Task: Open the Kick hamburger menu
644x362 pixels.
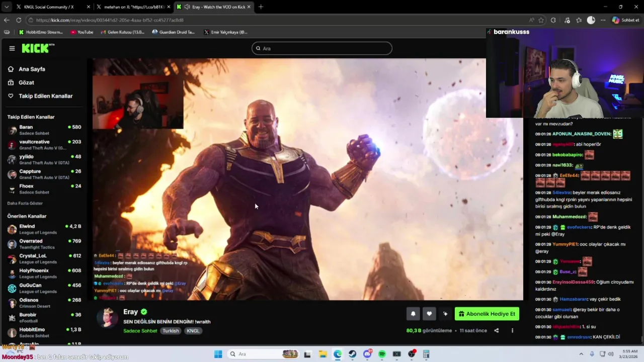Action: coord(12,48)
